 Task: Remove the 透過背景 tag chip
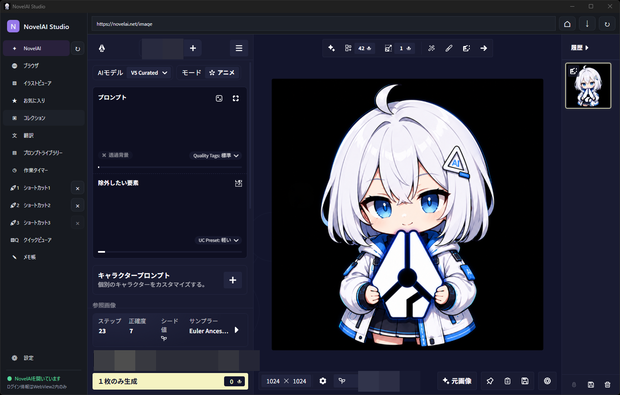click(104, 155)
